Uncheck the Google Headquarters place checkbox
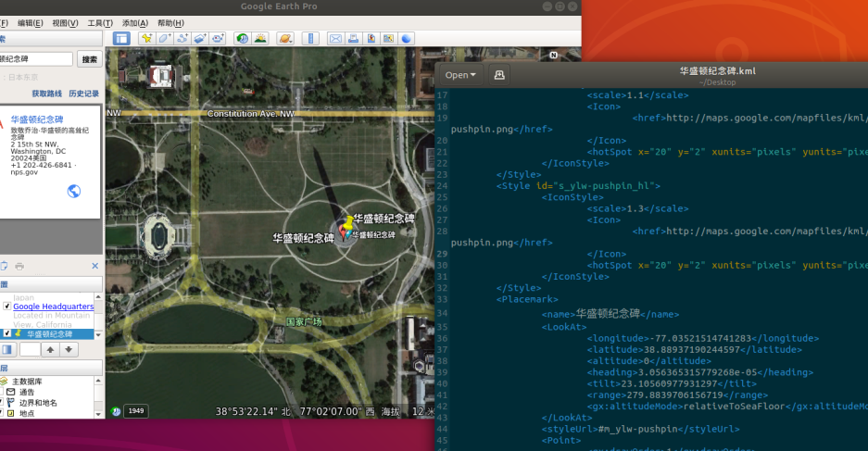Image resolution: width=868 pixels, height=451 pixels. coord(6,306)
